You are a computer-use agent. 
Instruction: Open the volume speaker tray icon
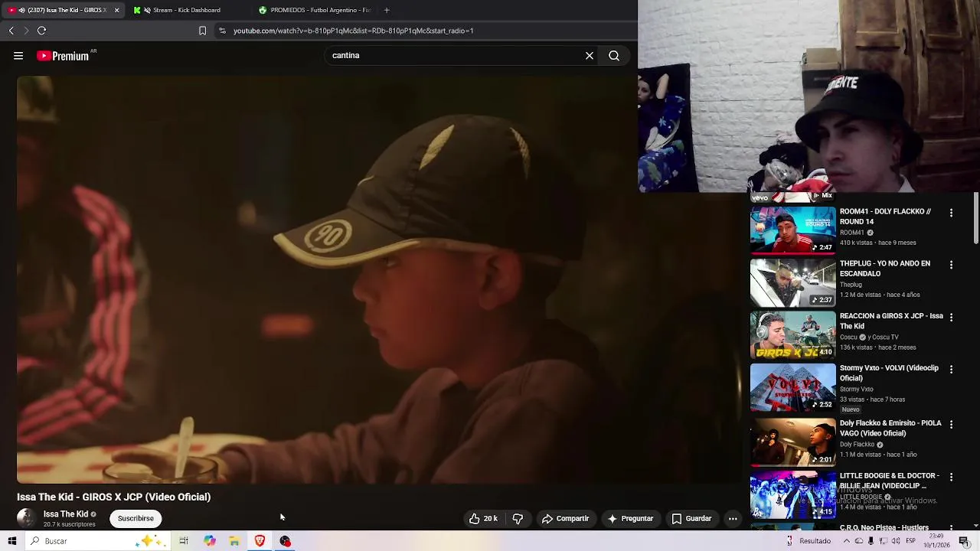[896, 541]
